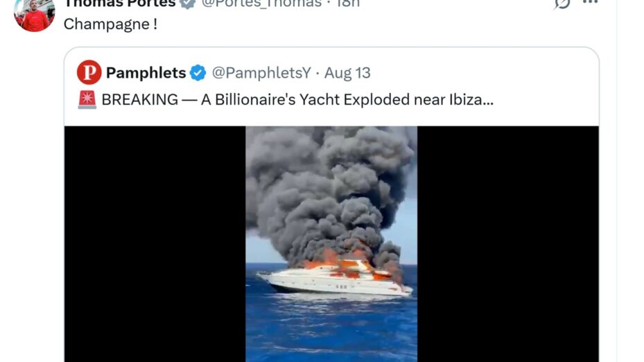Open the @Portes_Thomas handle link
The height and width of the screenshot is (362, 644).
pos(261,3)
